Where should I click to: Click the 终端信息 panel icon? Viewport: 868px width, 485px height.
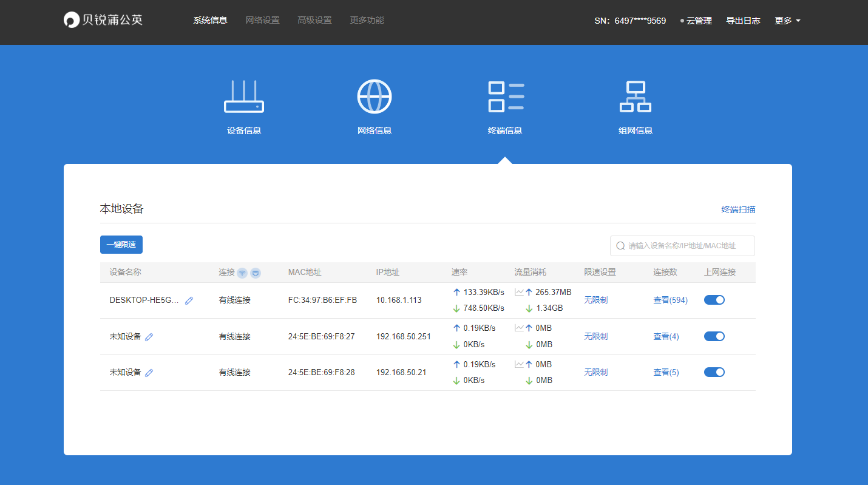click(x=505, y=96)
